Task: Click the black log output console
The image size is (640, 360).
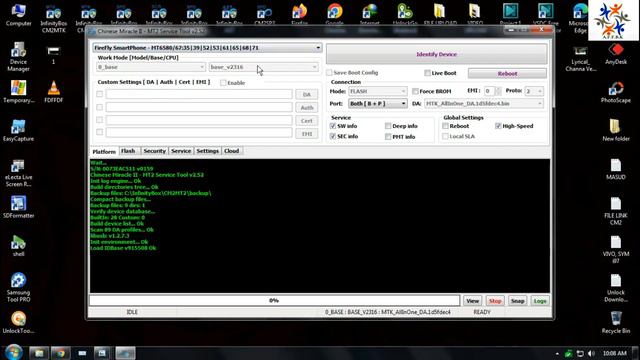Action: click(320, 226)
